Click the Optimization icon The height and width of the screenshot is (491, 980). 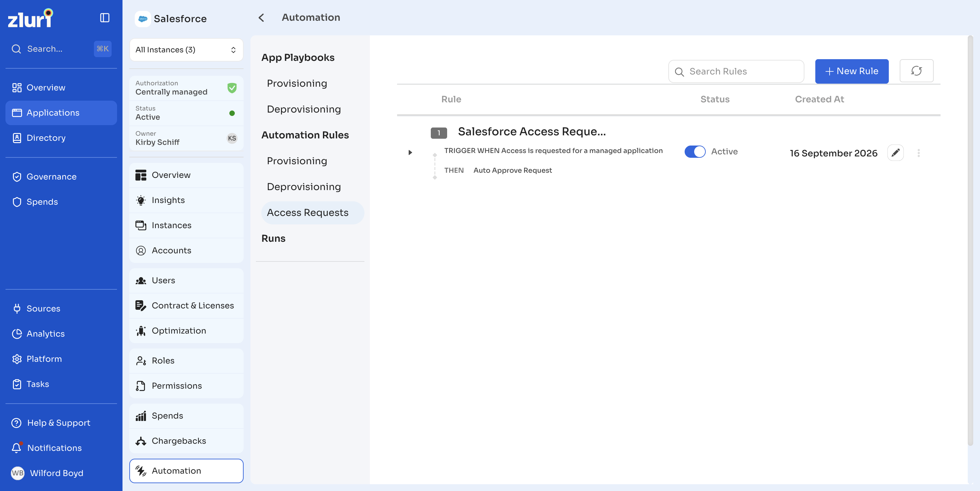(141, 331)
